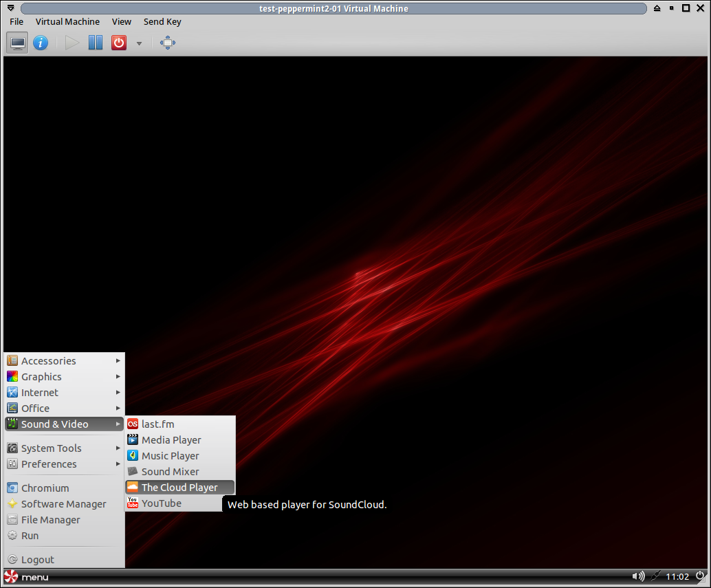The width and height of the screenshot is (711, 588).
Task: Click the Office category icon
Action: tap(12, 409)
